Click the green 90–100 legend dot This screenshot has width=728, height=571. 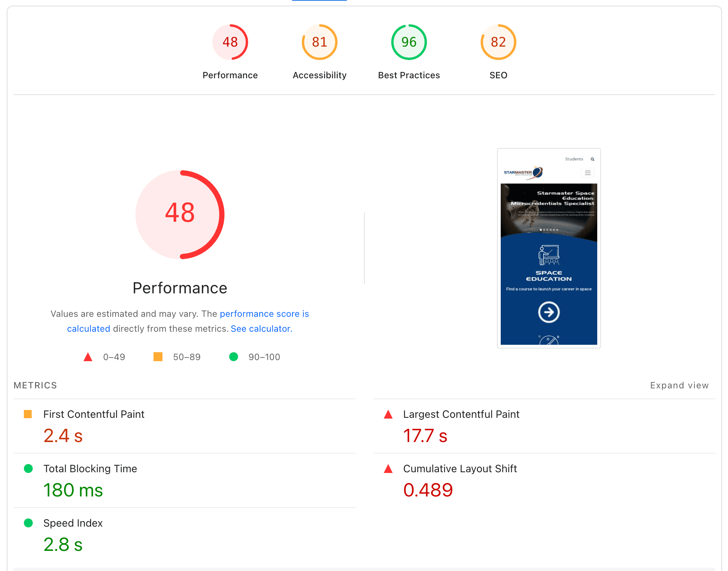234,357
